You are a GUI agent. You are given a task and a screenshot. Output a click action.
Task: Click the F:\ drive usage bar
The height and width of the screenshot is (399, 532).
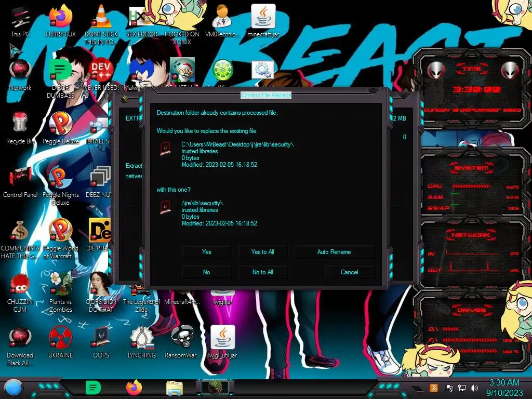point(470,340)
